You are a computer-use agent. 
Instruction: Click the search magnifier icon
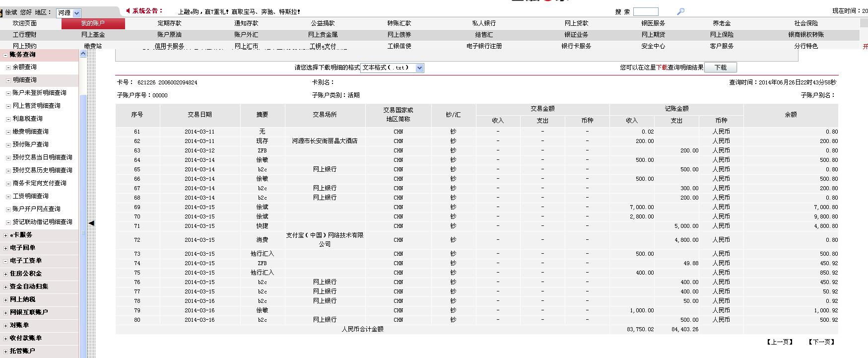click(680, 11)
